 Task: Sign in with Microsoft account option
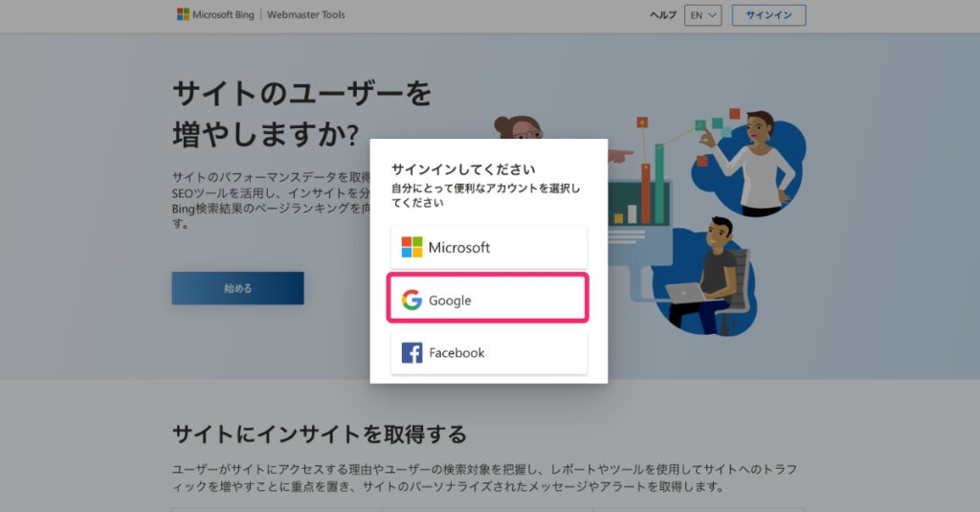[489, 248]
